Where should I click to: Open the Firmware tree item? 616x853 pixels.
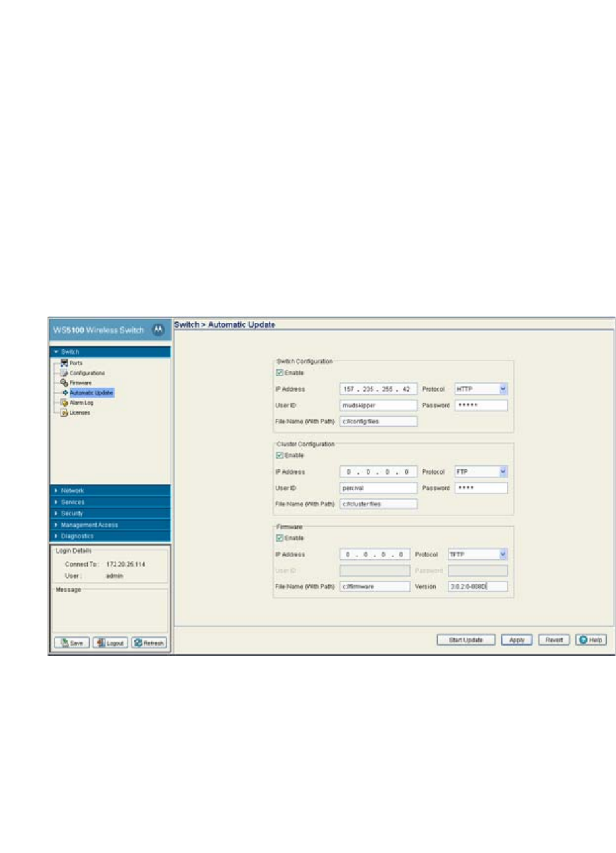point(81,382)
